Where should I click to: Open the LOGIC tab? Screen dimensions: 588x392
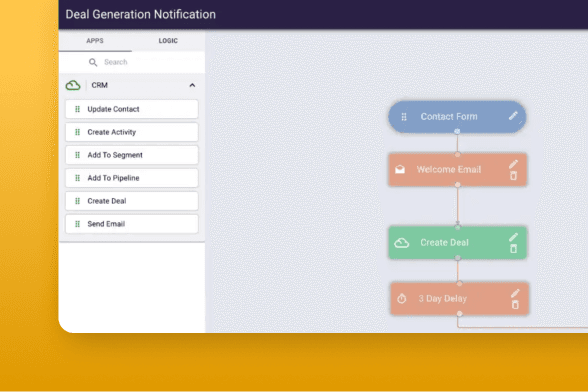click(x=168, y=41)
